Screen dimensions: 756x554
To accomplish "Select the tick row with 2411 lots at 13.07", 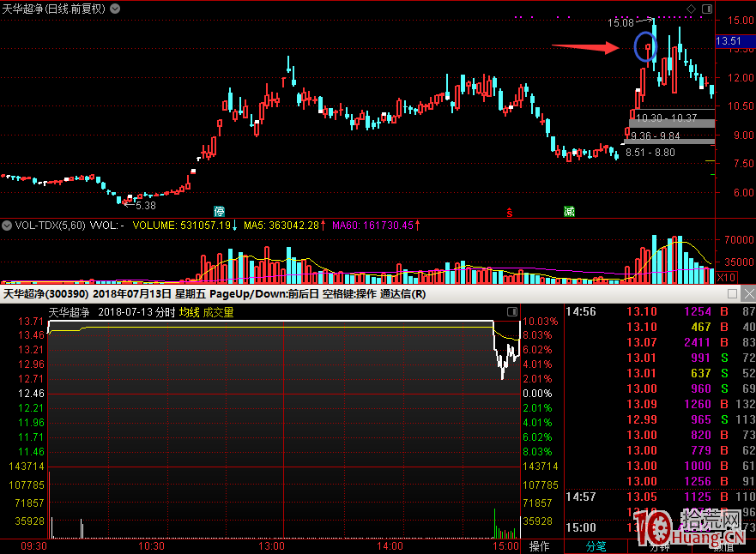I will pyautogui.click(x=660, y=342).
